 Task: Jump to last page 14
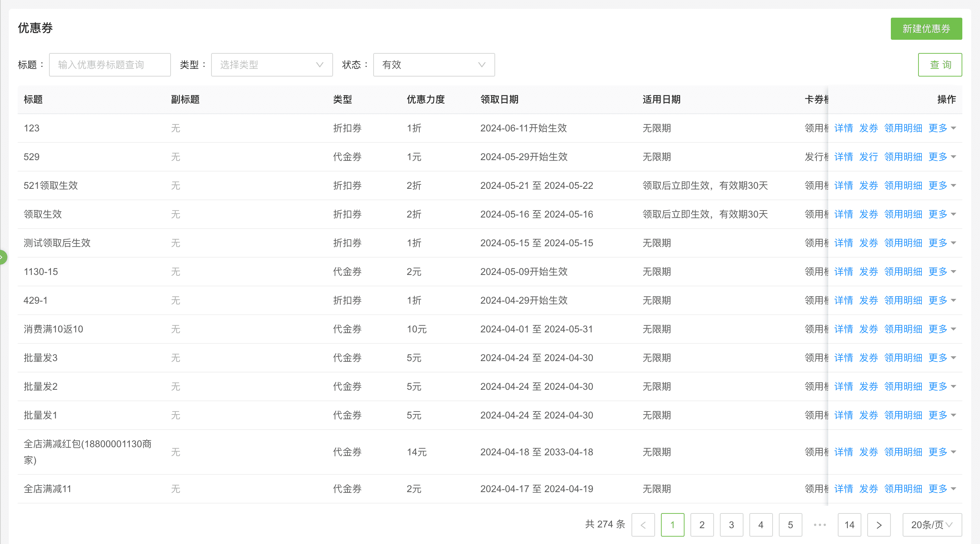click(849, 525)
